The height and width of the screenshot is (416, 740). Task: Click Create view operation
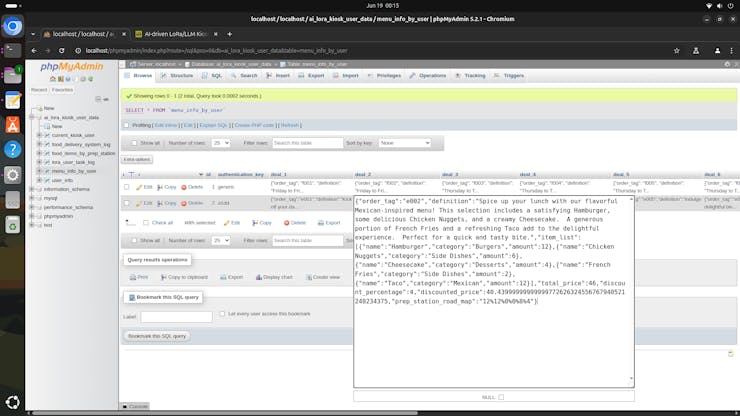(323, 277)
